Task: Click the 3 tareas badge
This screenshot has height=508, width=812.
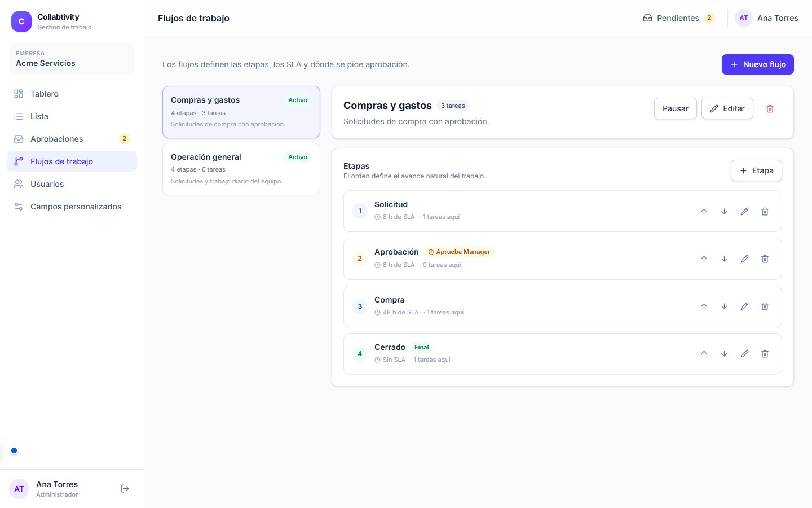Action: click(453, 106)
